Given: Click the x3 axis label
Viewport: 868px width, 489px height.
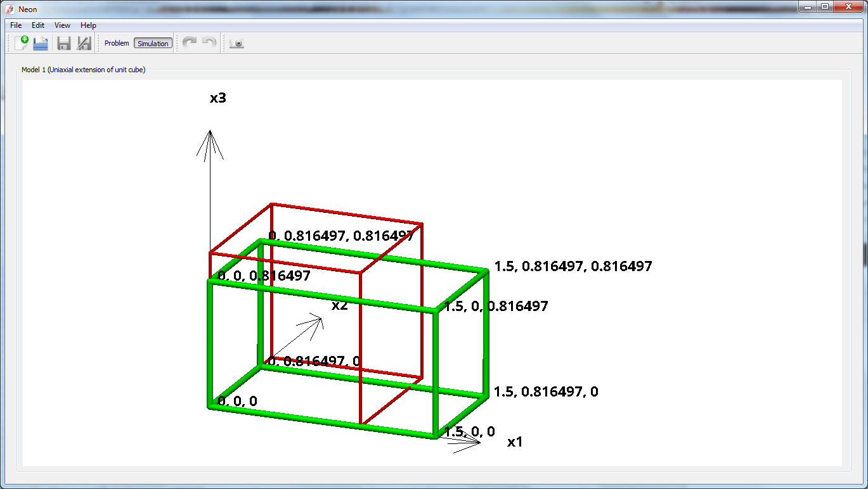Looking at the screenshot, I should click(218, 98).
